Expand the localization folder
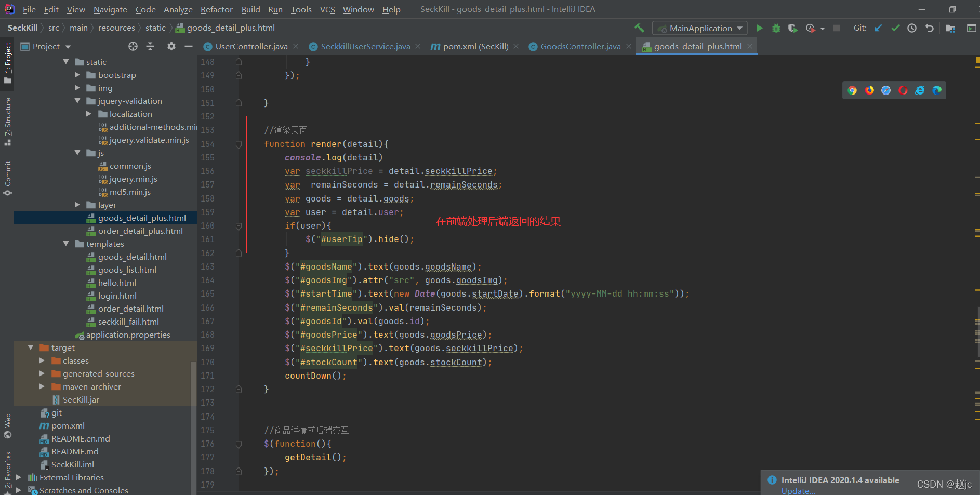This screenshot has width=980, height=495. [x=89, y=114]
